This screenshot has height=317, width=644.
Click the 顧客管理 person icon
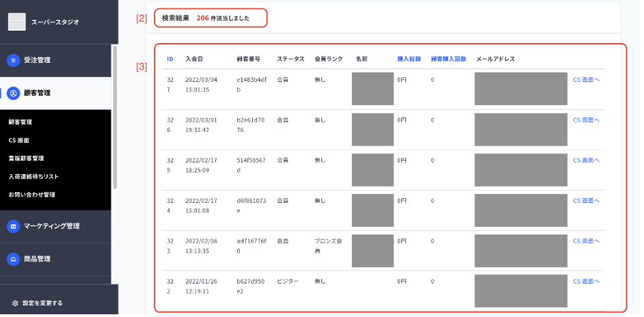coord(13,93)
